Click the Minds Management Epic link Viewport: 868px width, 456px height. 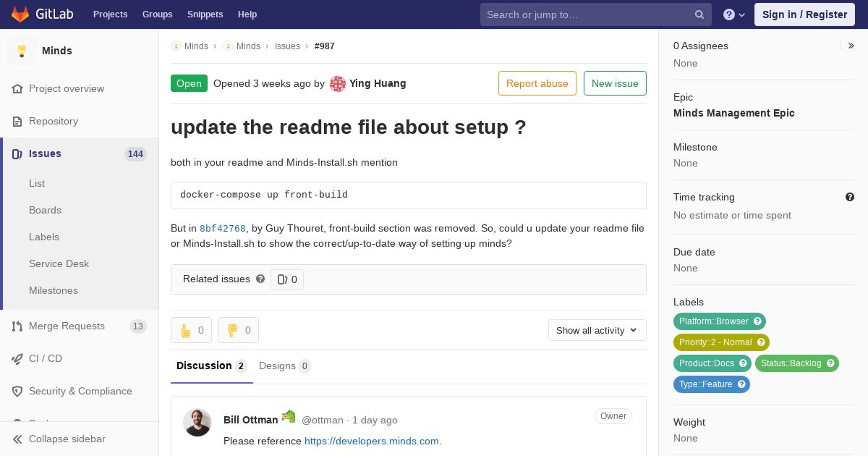point(734,113)
